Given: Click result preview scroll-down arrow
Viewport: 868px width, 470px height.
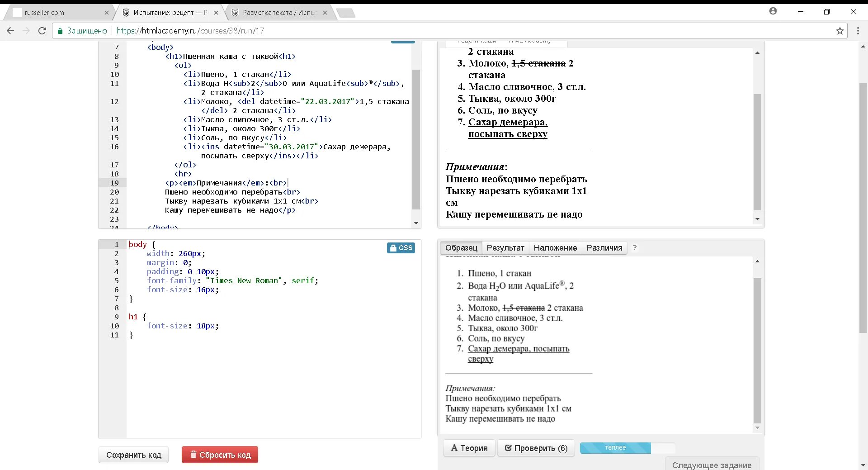Looking at the screenshot, I should pyautogui.click(x=757, y=219).
